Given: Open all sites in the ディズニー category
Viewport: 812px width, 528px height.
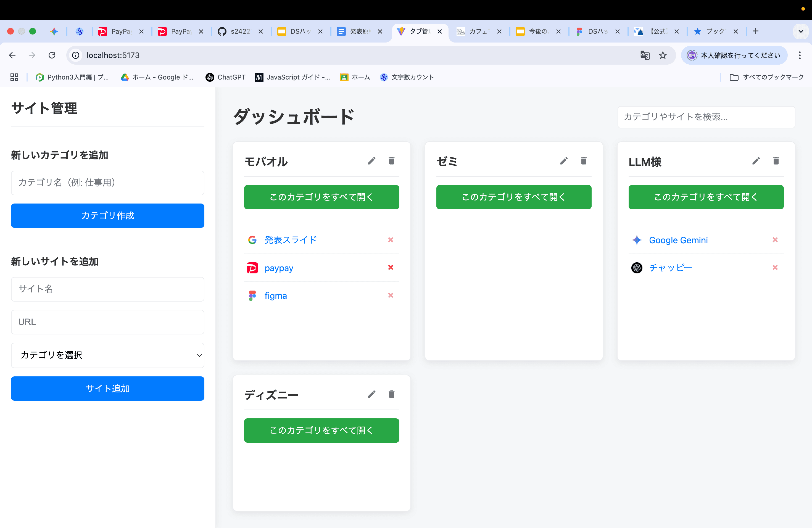Looking at the screenshot, I should pos(321,431).
